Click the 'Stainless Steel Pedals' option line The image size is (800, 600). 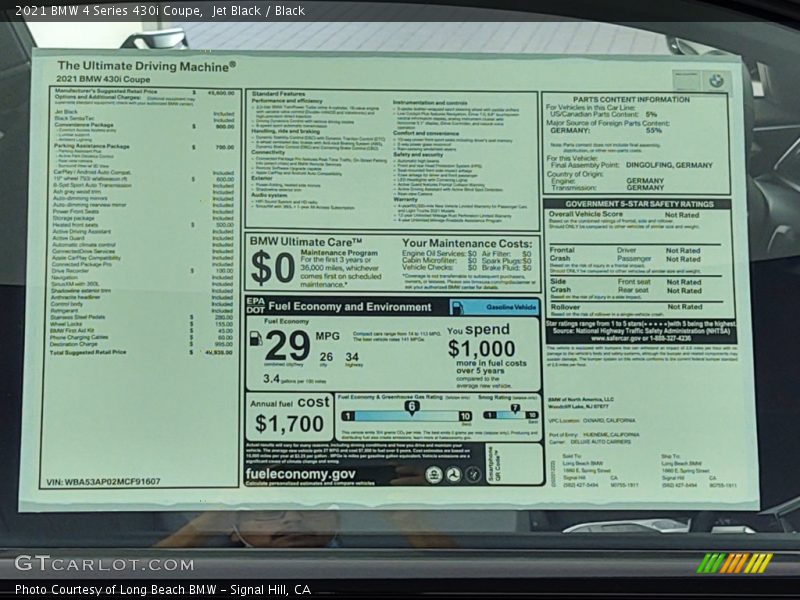pos(141,317)
